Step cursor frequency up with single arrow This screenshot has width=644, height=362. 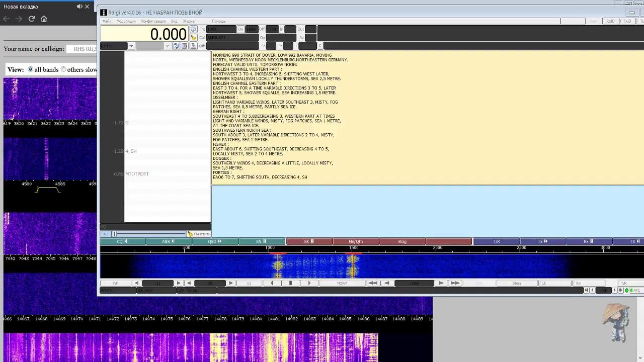pos(441,283)
